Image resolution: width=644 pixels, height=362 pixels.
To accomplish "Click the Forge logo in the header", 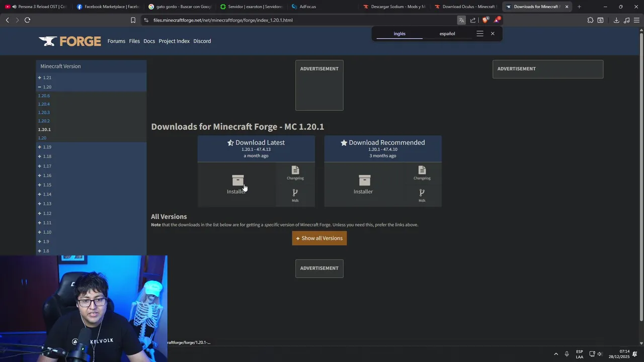I will click(70, 41).
